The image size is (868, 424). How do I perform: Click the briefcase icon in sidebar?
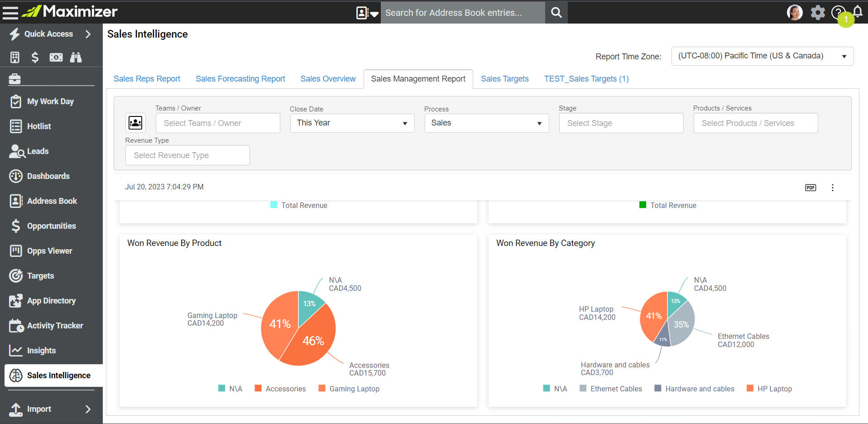tap(15, 79)
